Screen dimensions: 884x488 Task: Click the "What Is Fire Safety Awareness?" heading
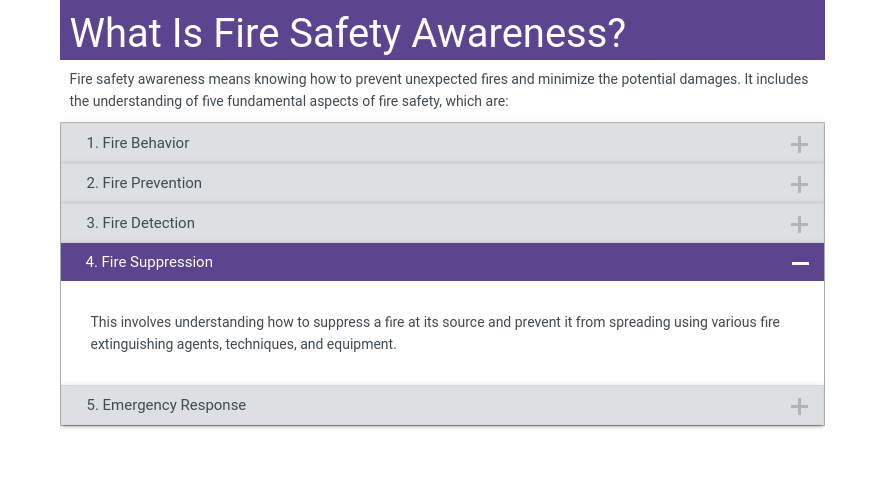tap(347, 33)
